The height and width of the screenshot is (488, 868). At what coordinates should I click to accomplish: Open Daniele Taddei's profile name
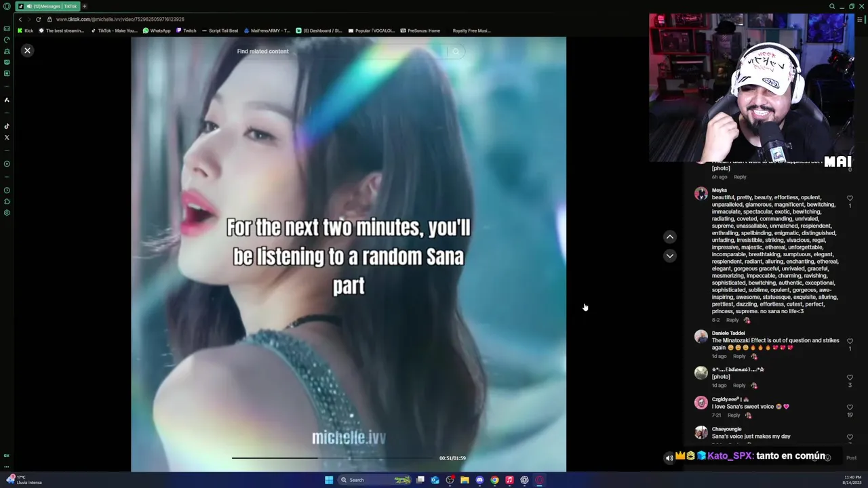coord(728,333)
